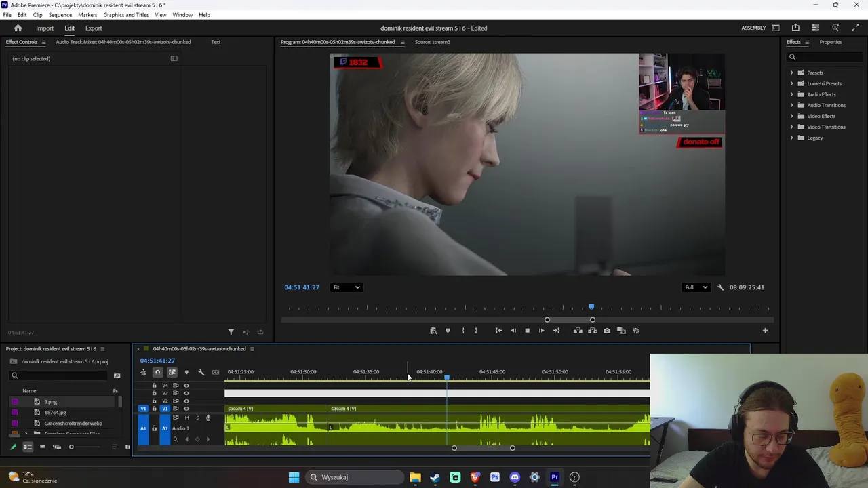Toggle V4 track output eye
This screenshot has height=488, width=868.
186,386
